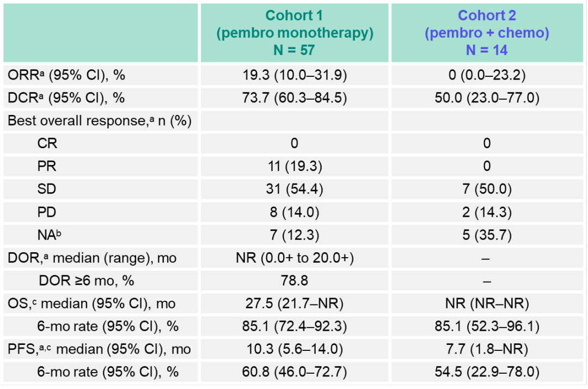The image size is (588, 389).
Task: Click the Cohort 1 pembro monotherapy header
Action: pyautogui.click(x=295, y=33)
